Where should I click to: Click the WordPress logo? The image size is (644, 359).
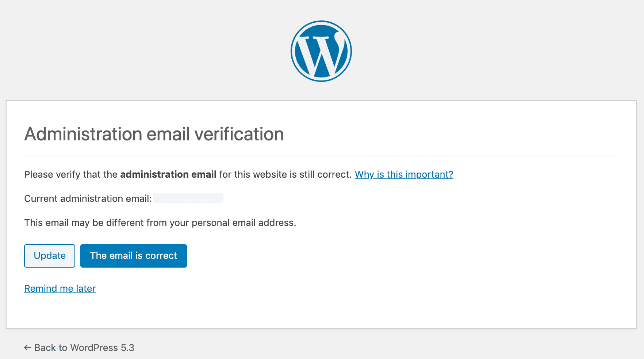(321, 51)
